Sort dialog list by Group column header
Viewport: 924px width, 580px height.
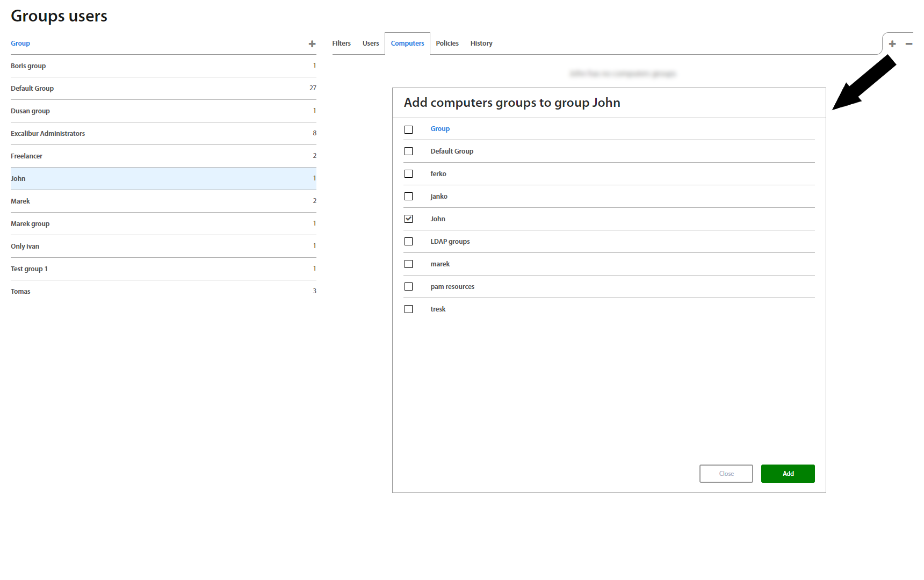[440, 129]
